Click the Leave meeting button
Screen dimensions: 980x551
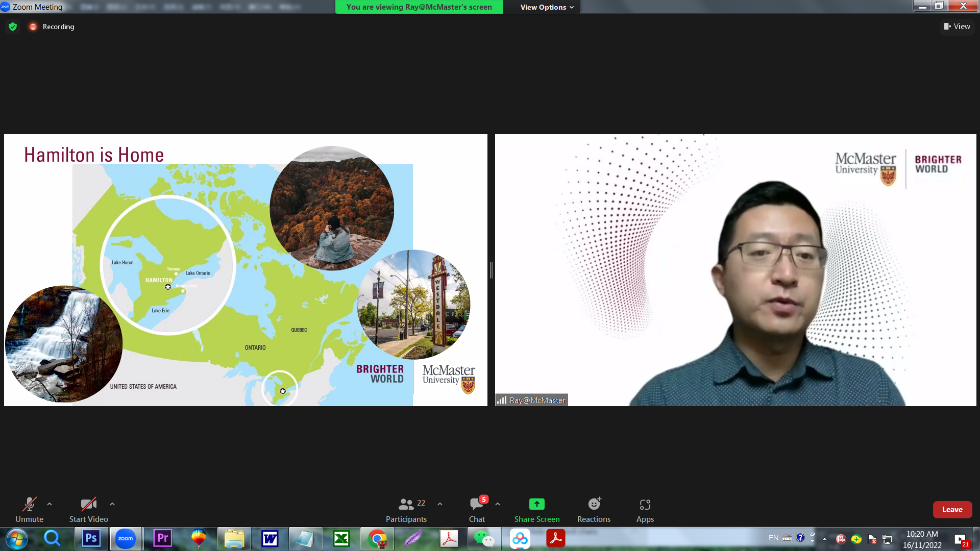click(952, 510)
